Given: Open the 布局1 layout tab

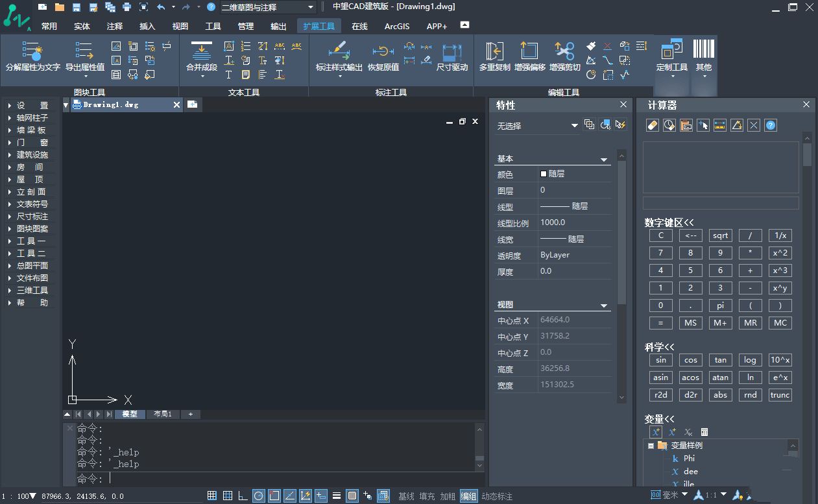Looking at the screenshot, I should click(163, 414).
